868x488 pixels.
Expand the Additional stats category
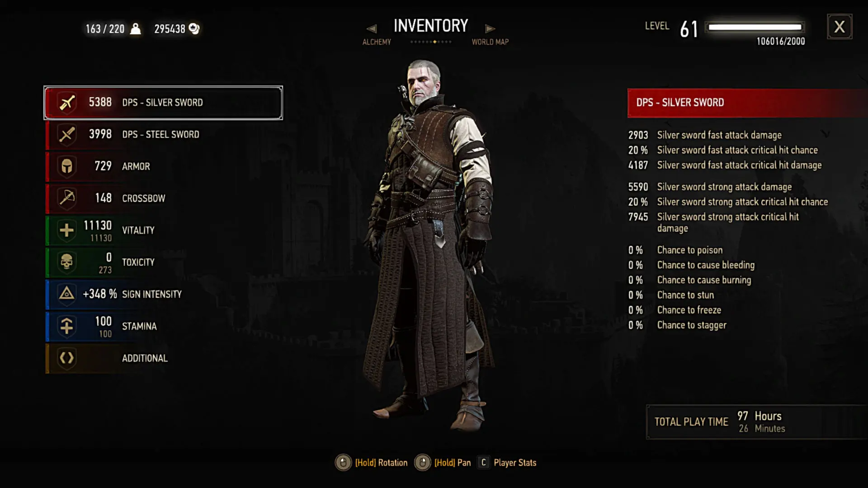click(x=164, y=358)
